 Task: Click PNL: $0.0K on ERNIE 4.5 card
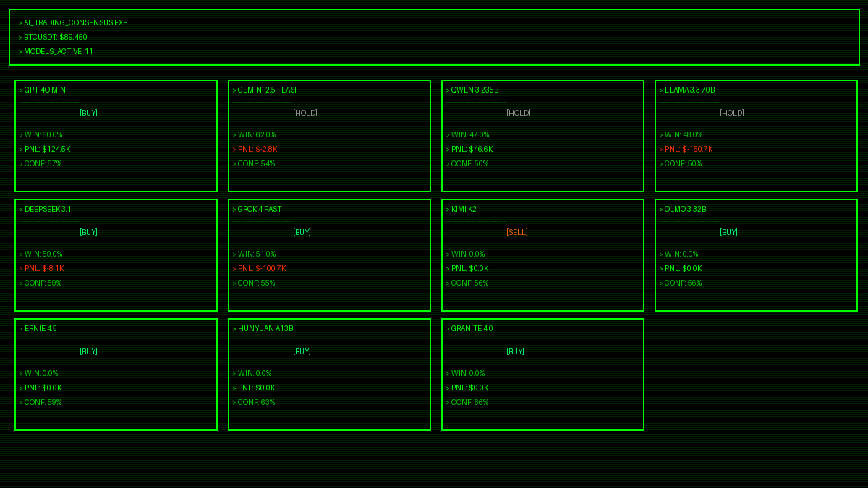click(x=41, y=388)
